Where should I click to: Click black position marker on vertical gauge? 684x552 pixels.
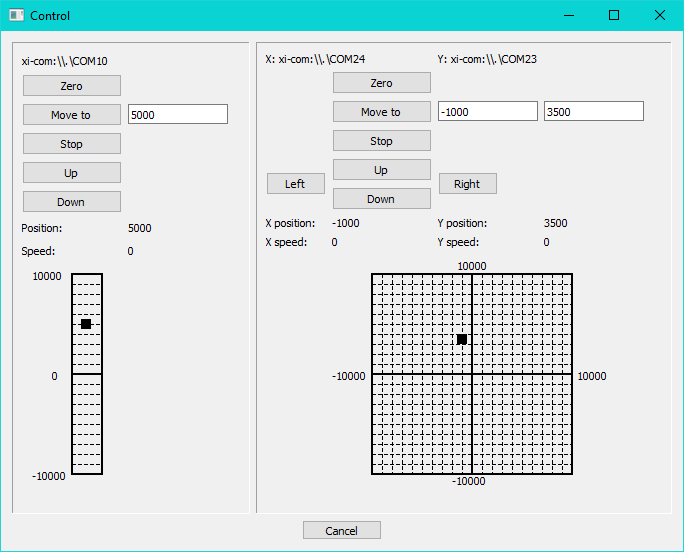click(x=86, y=324)
